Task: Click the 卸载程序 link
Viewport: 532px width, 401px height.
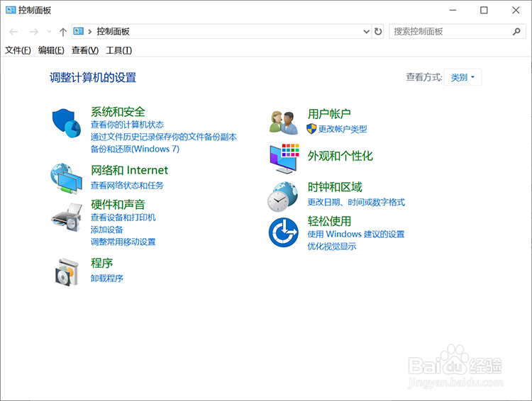Action: pyautogui.click(x=106, y=278)
